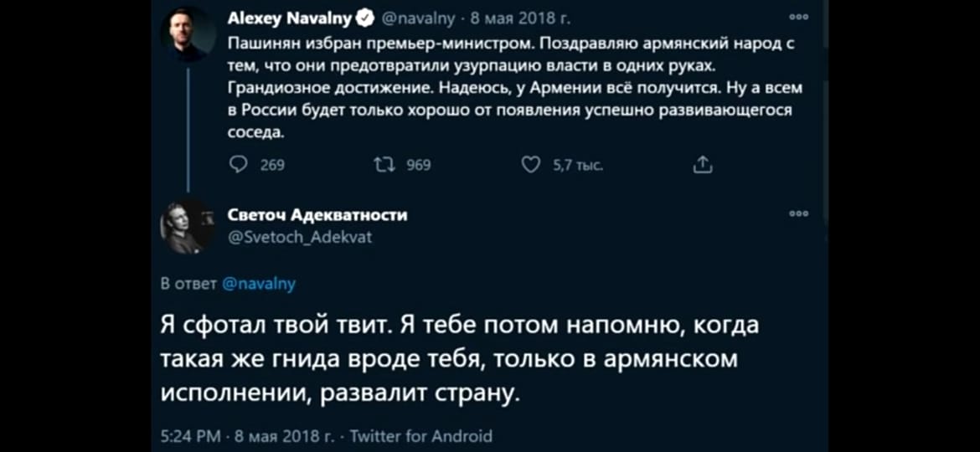Image resolution: width=980 pixels, height=452 pixels.
Task: Click the share icon under Navalny's tweet
Action: click(703, 166)
